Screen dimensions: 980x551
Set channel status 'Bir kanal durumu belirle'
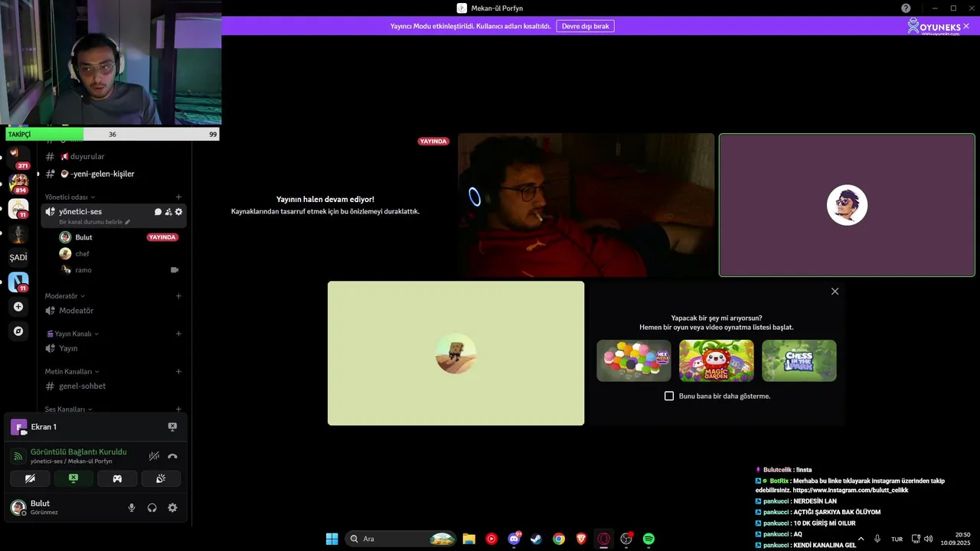95,222
